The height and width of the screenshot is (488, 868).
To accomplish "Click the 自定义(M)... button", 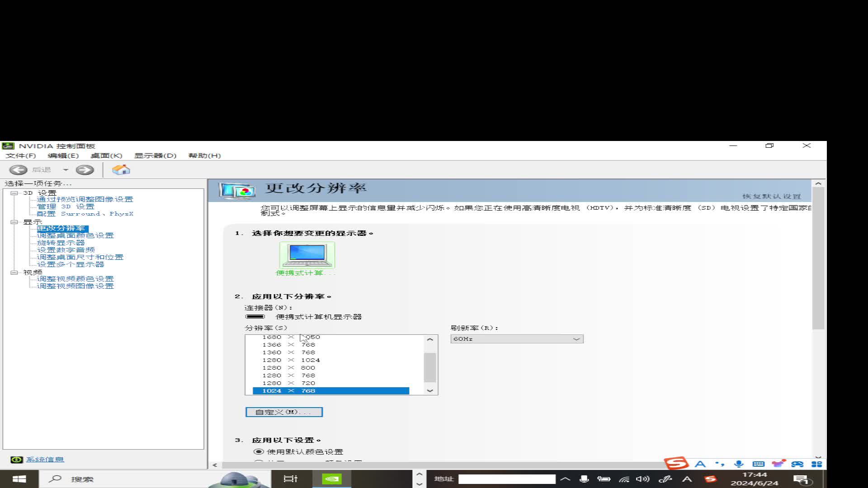I will click(284, 412).
